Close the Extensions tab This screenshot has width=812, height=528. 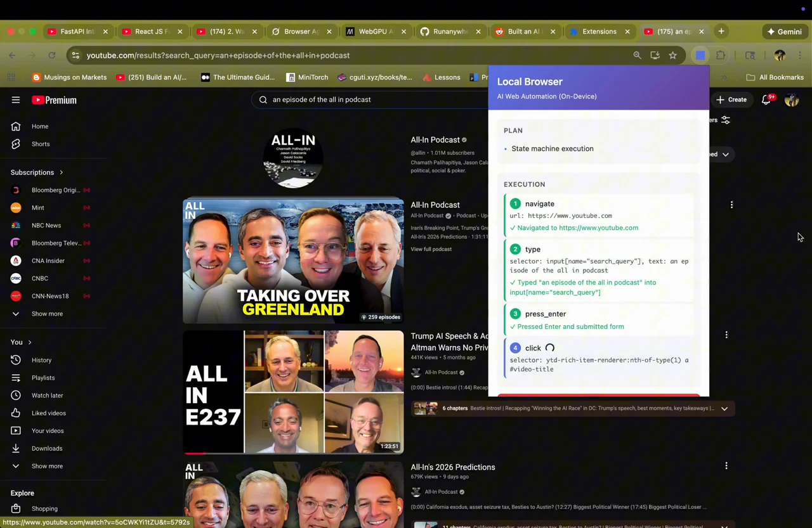[x=627, y=31]
